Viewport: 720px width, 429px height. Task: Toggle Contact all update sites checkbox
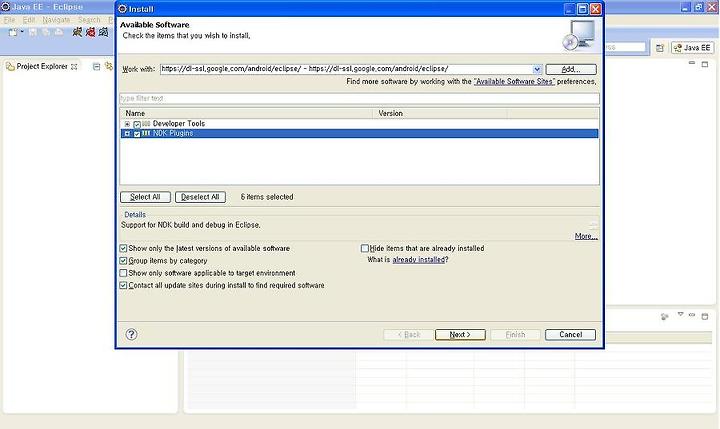click(123, 285)
